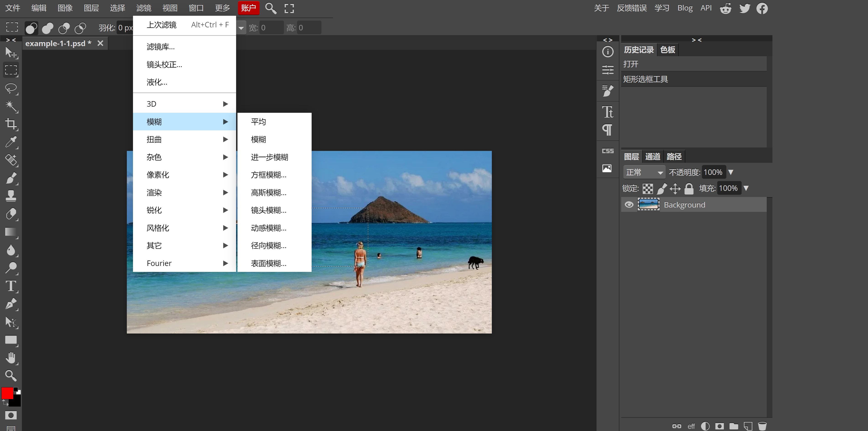Select the Rectangle shape tool
This screenshot has height=431, width=868.
point(11,340)
